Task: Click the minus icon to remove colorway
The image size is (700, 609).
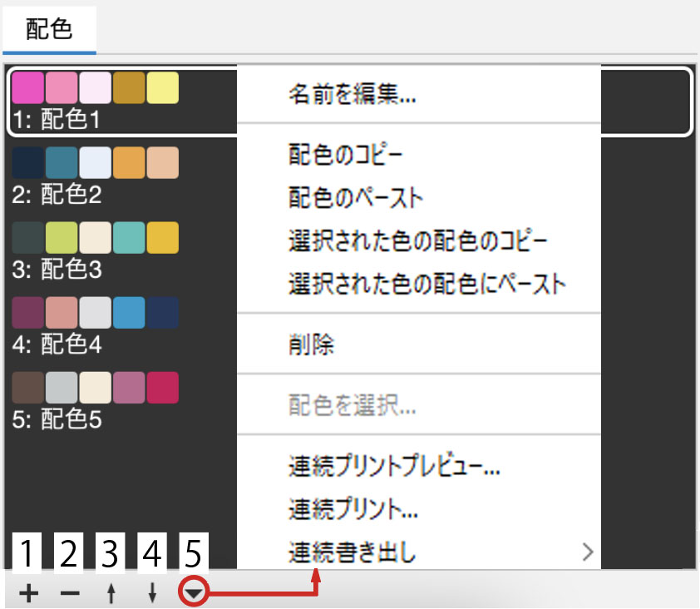Action: (x=71, y=594)
